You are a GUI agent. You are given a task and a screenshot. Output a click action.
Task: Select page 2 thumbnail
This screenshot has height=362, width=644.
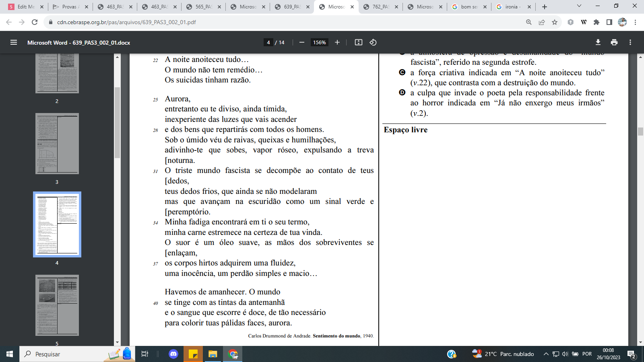57,74
